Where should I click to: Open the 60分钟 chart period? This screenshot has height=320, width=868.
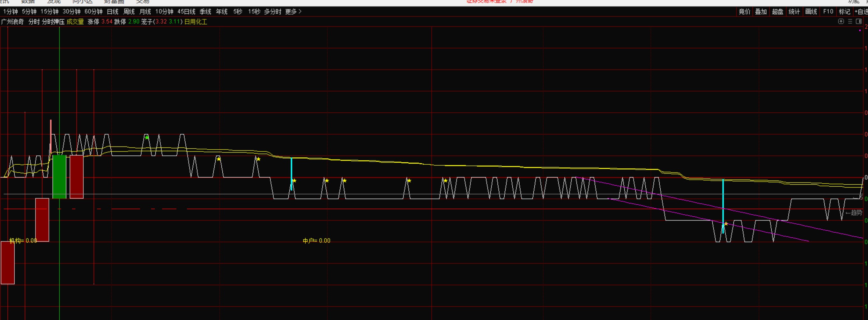coord(93,12)
